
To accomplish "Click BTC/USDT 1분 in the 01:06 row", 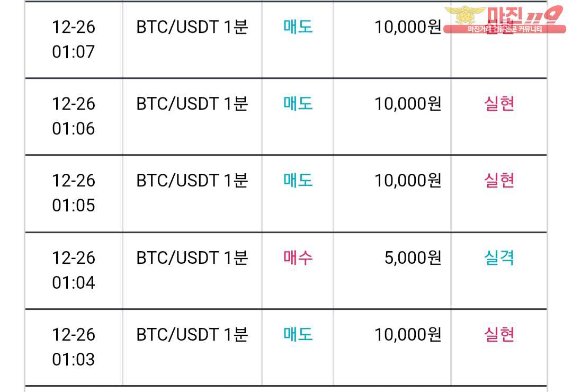I will coord(192,104).
